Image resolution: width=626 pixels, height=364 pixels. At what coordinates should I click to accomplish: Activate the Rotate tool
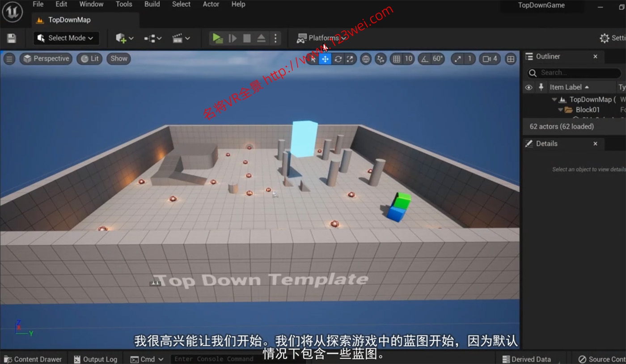pos(338,59)
